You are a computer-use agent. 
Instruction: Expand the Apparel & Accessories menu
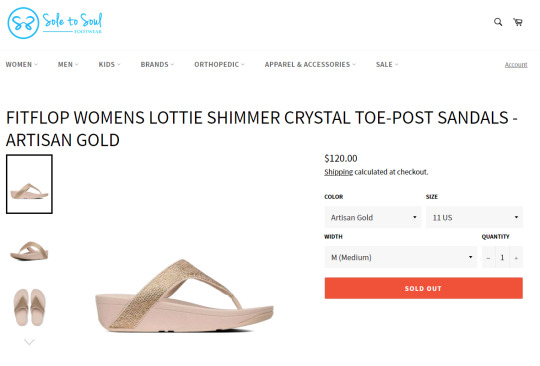tap(310, 64)
